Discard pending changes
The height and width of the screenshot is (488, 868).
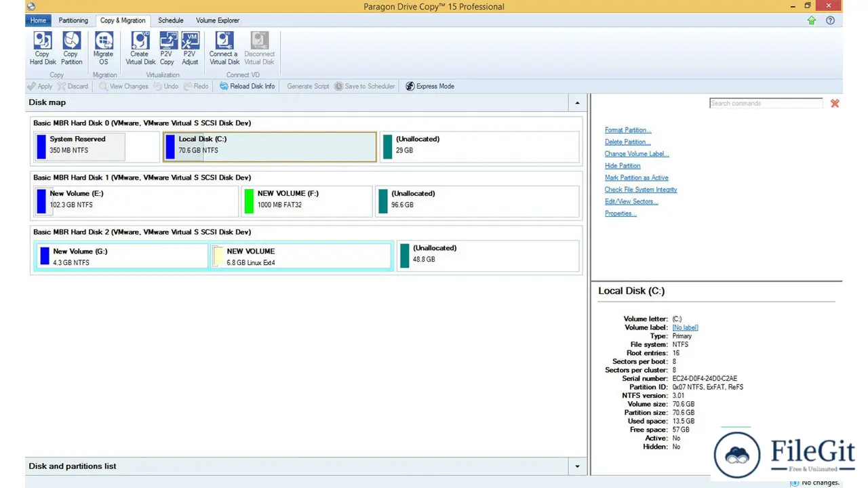click(73, 86)
